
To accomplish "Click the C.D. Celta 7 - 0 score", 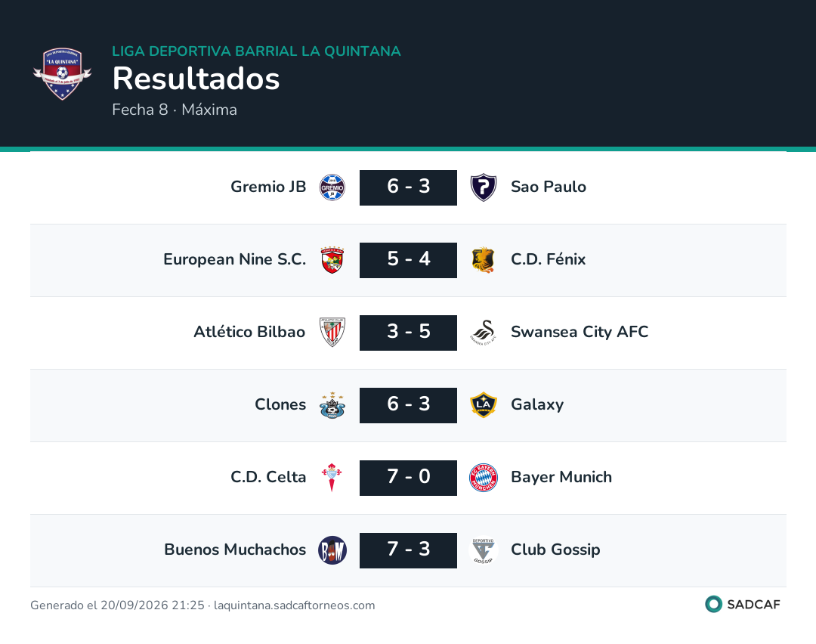I will coord(408,478).
